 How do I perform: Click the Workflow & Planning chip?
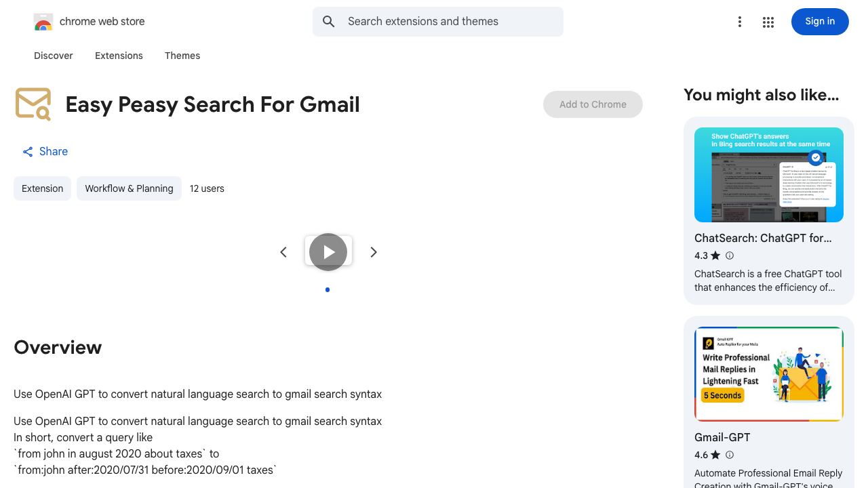(x=129, y=188)
